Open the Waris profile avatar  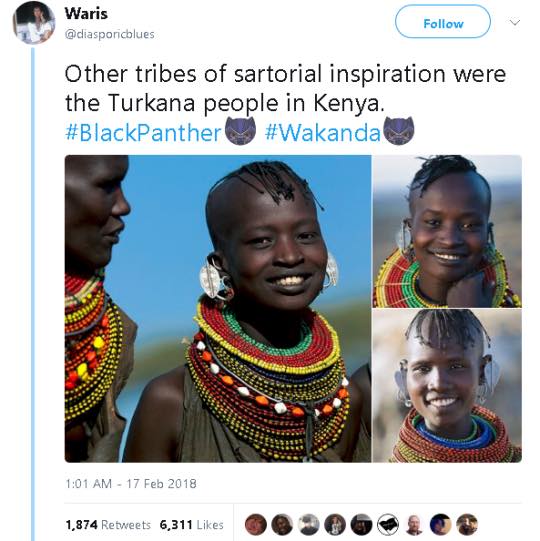tap(34, 23)
